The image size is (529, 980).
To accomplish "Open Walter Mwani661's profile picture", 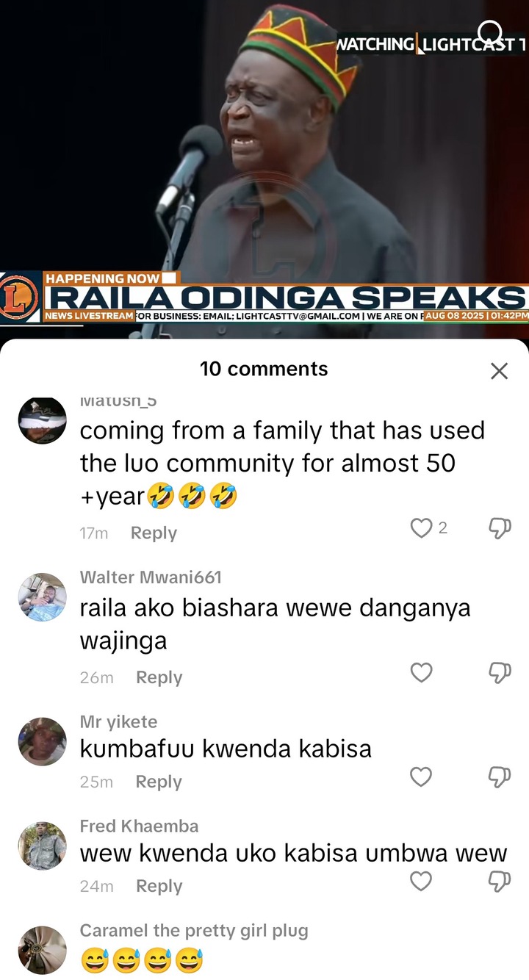I will (42, 597).
